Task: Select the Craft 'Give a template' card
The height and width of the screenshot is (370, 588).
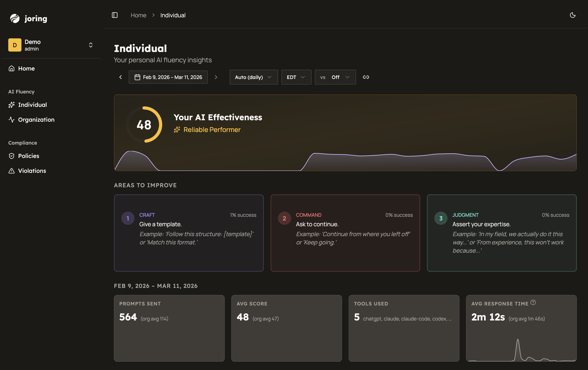Action: pos(189,233)
